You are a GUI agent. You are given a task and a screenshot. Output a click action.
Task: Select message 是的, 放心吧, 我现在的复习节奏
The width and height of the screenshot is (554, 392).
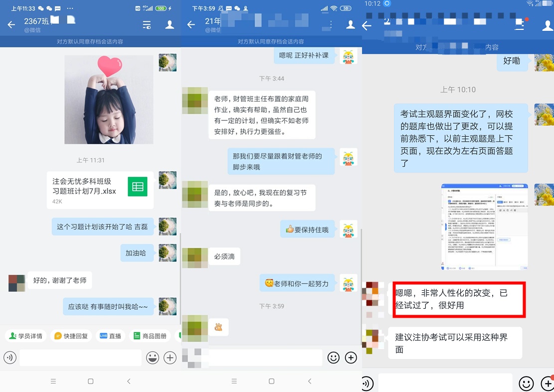tap(262, 197)
